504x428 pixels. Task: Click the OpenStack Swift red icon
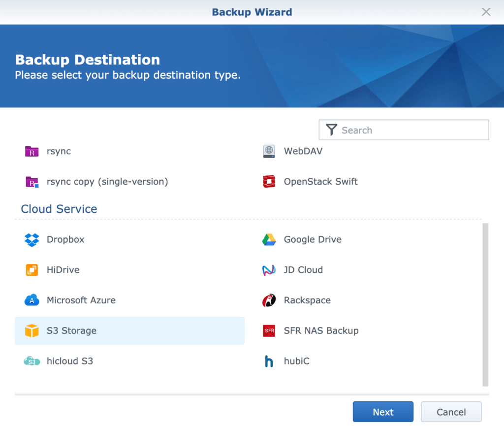click(269, 182)
